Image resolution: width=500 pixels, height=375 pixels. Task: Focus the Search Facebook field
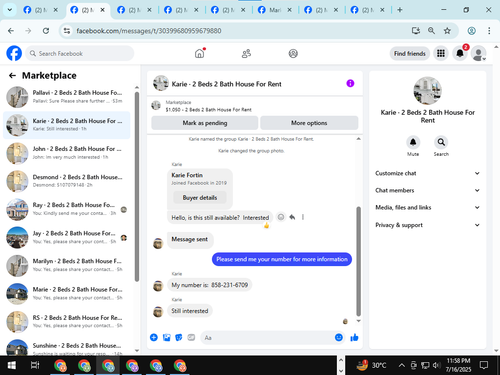(80, 53)
